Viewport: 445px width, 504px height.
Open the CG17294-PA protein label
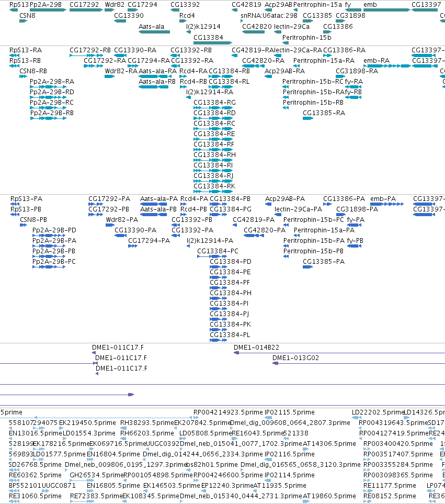coord(149,241)
